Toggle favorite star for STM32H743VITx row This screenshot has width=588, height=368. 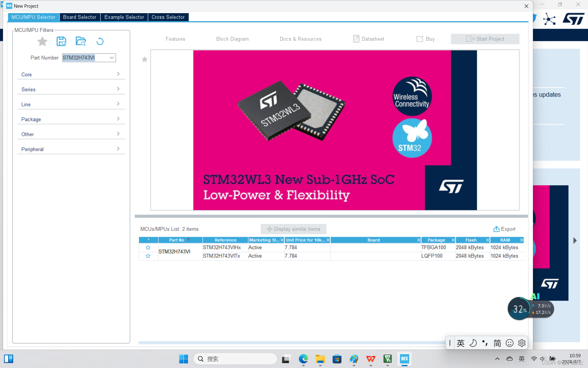click(148, 256)
